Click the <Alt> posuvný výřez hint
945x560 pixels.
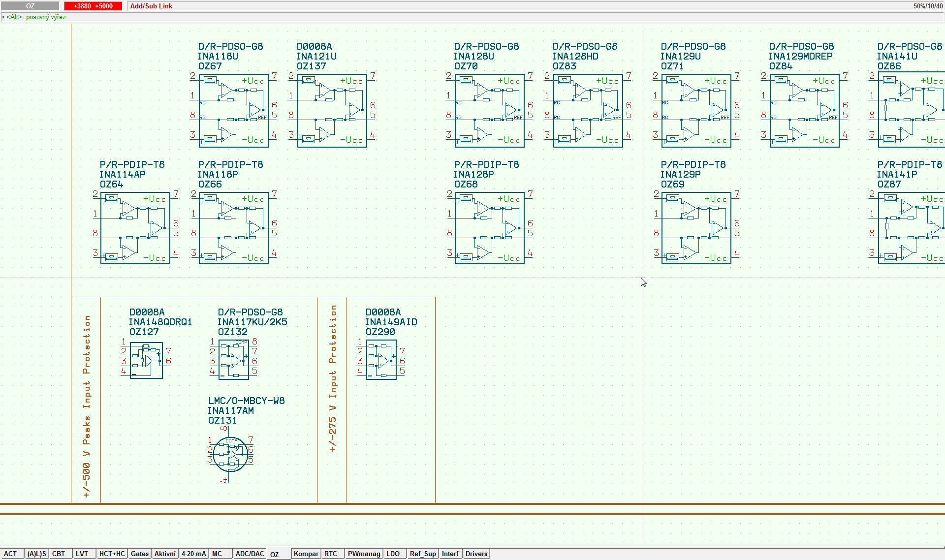click(x=36, y=17)
